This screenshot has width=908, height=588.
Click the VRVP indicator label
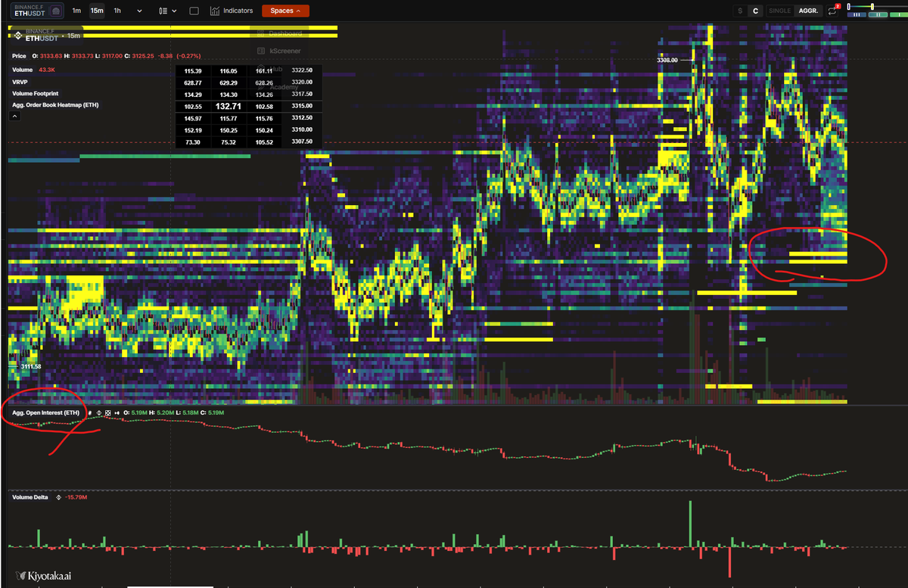pyautogui.click(x=20, y=82)
